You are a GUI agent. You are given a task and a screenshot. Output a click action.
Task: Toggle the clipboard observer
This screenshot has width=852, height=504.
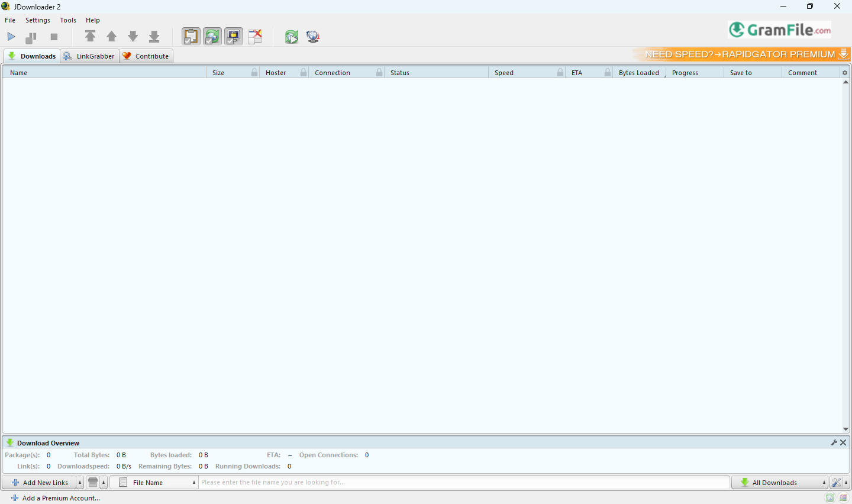pos(191,37)
